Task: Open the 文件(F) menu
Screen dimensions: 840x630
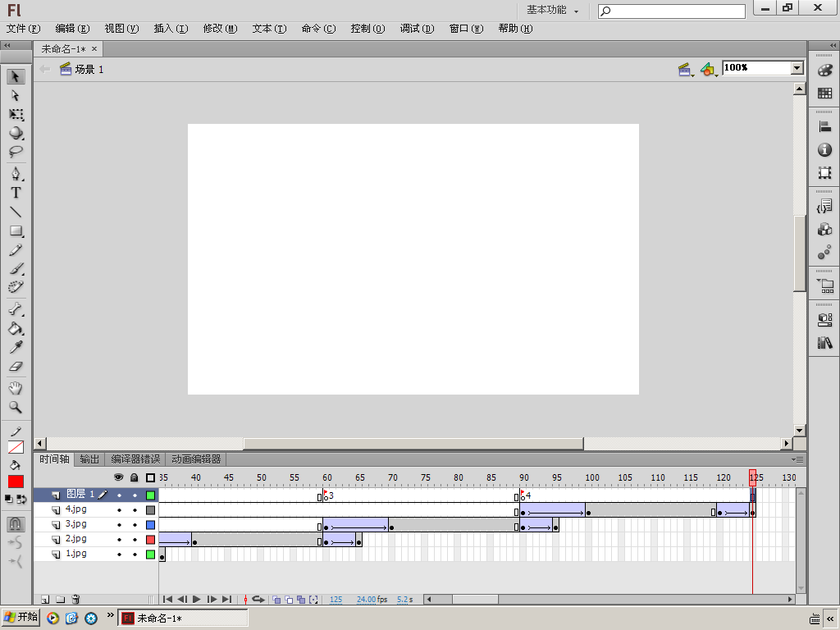Action: pyautogui.click(x=23, y=29)
